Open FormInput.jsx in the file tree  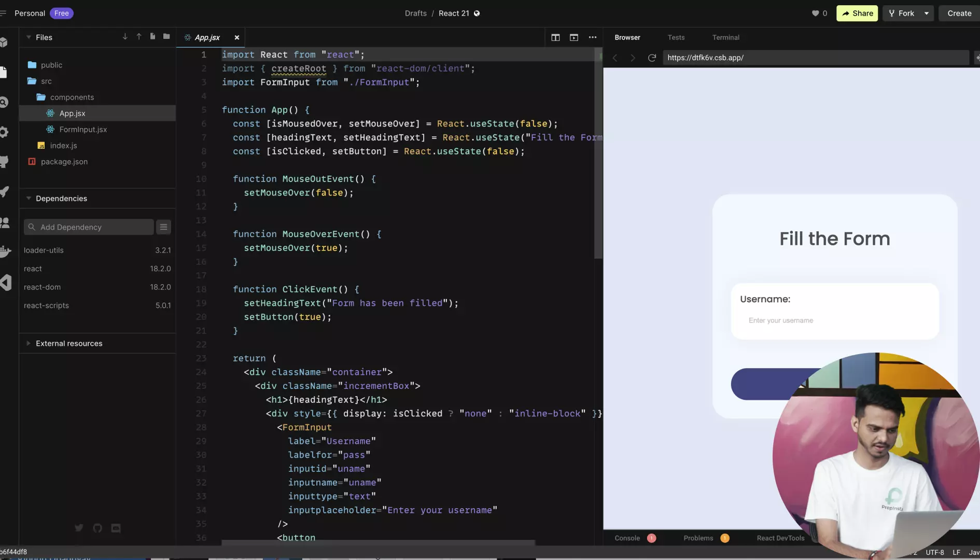click(x=83, y=130)
